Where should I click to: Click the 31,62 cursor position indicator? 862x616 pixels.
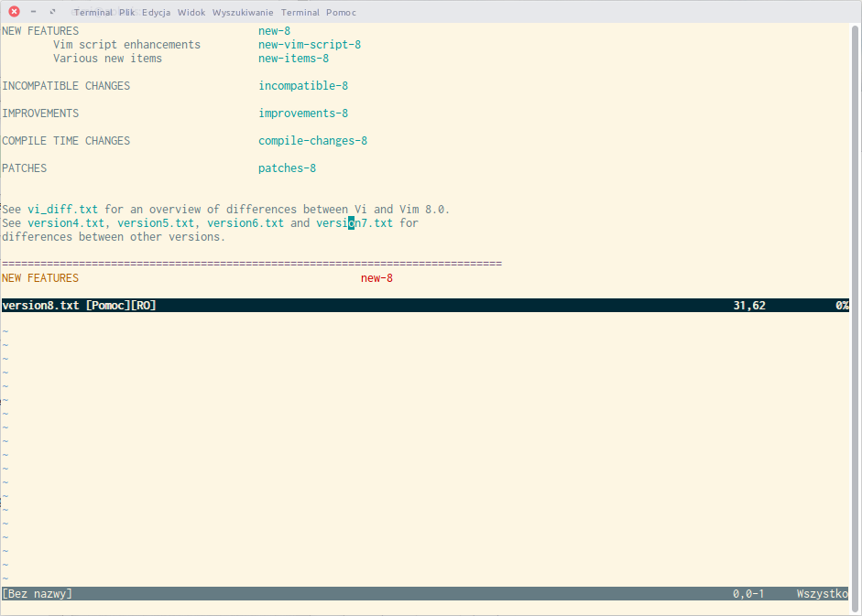coord(749,306)
